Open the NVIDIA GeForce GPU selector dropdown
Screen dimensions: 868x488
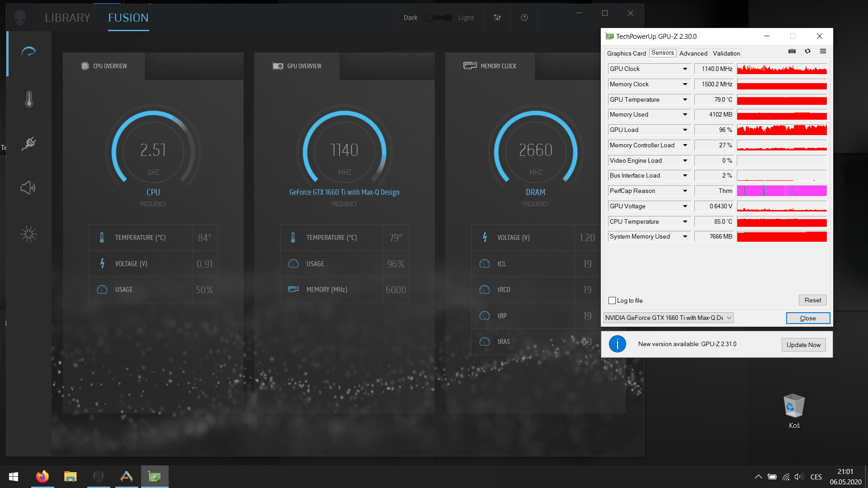point(668,318)
